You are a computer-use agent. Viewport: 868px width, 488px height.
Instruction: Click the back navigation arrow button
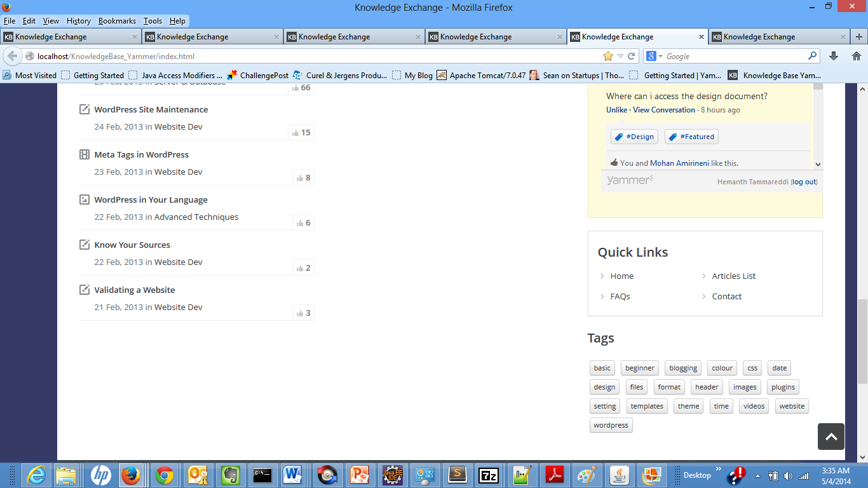(12, 56)
